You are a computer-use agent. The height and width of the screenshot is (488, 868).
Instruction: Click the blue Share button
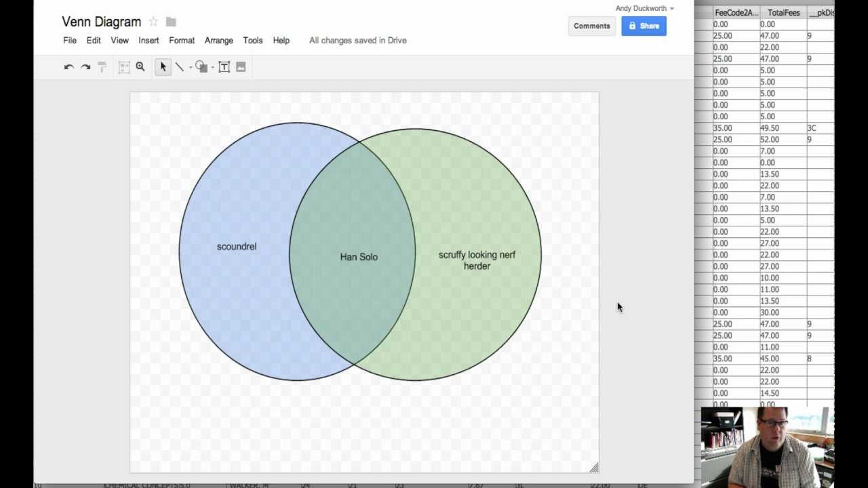coord(644,26)
